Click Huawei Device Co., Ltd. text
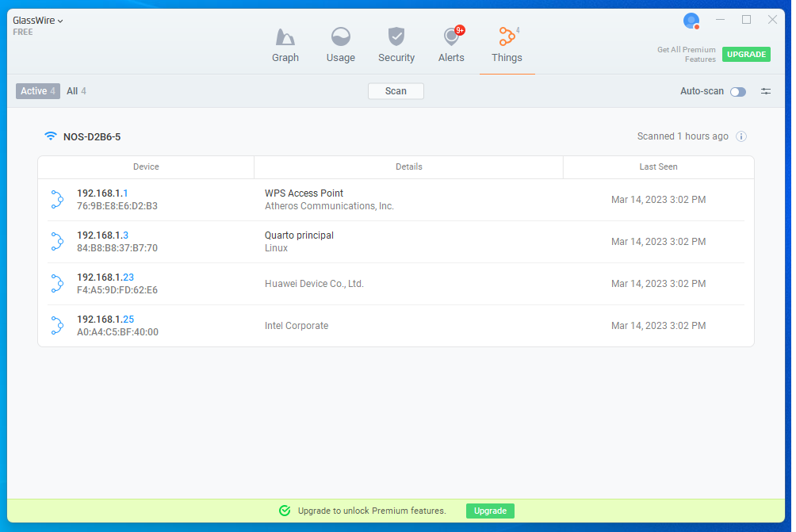The width and height of the screenshot is (796, 532). (x=314, y=284)
